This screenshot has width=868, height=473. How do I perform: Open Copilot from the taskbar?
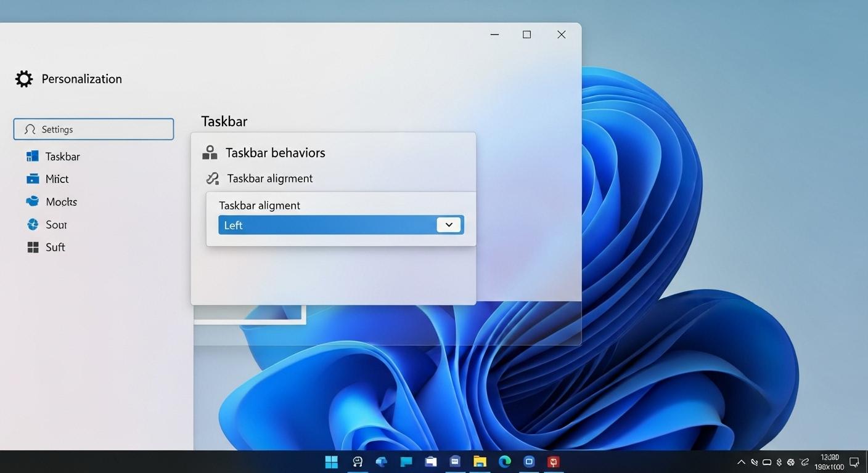coord(358,462)
